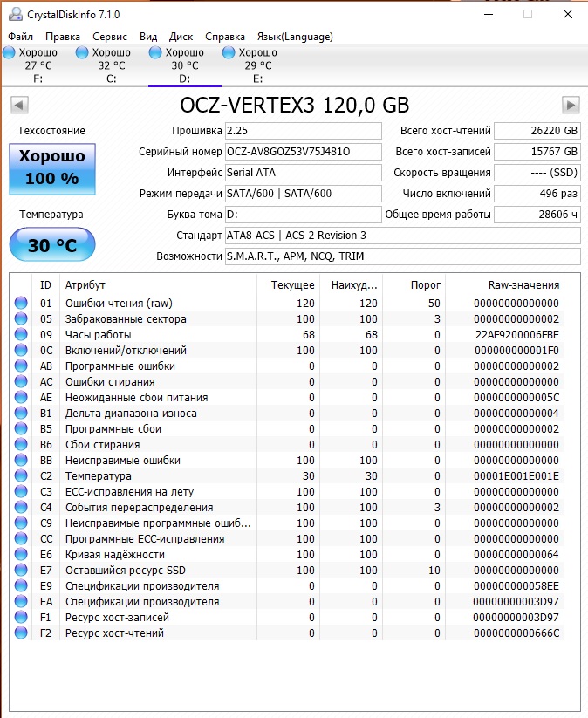Click status orb for C9 Неисправимые программные ошибки
Viewport: 588px width, 718px height.
21,523
